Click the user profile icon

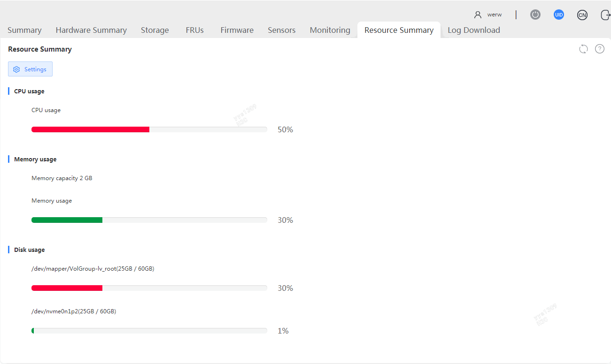pyautogui.click(x=478, y=15)
